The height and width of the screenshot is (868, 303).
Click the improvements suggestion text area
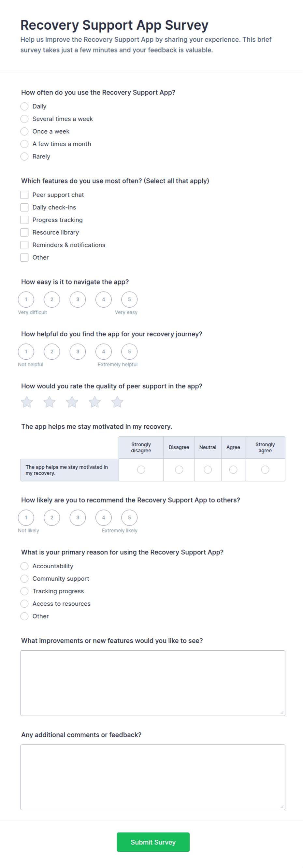153,683
